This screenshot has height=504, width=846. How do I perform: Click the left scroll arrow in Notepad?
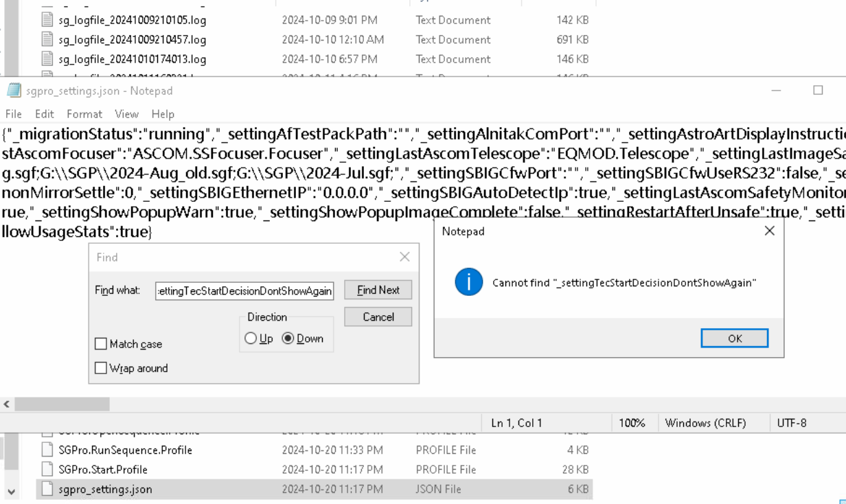(7, 404)
